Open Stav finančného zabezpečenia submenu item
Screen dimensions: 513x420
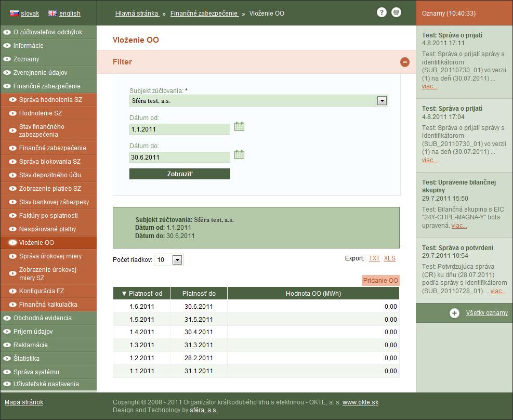pyautogui.click(x=48, y=130)
